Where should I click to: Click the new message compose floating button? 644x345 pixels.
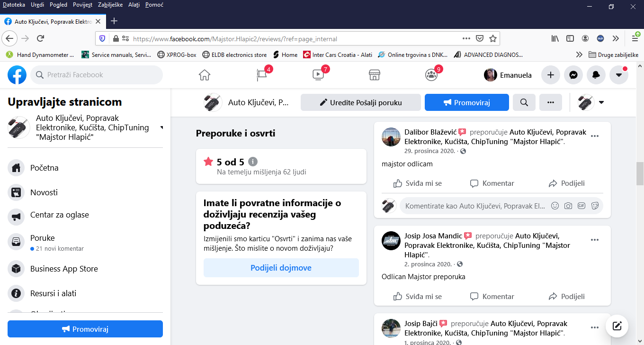pyautogui.click(x=617, y=326)
